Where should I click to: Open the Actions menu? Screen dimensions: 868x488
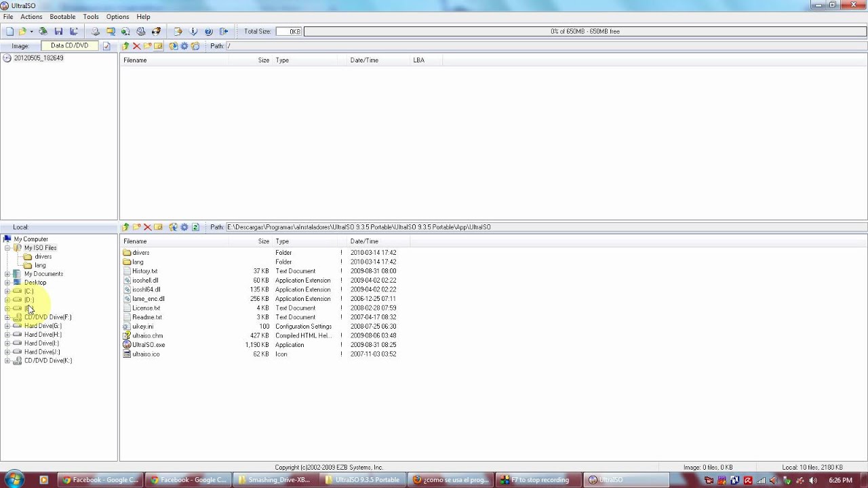tap(31, 16)
